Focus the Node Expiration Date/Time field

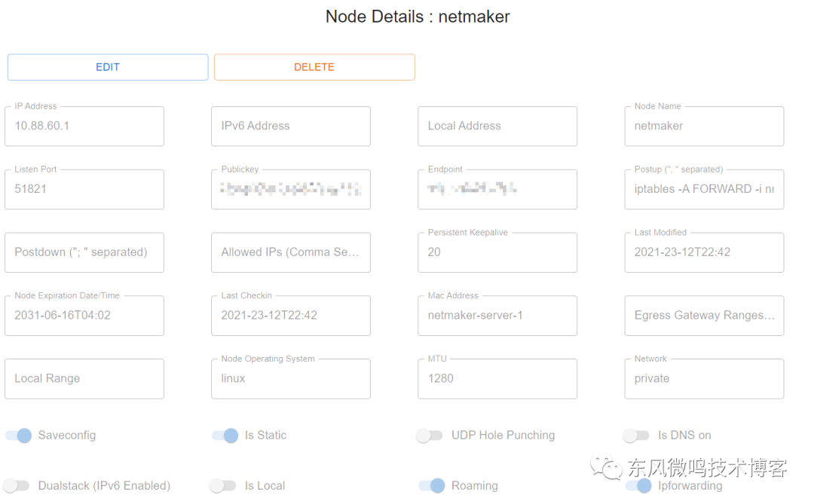pos(84,316)
